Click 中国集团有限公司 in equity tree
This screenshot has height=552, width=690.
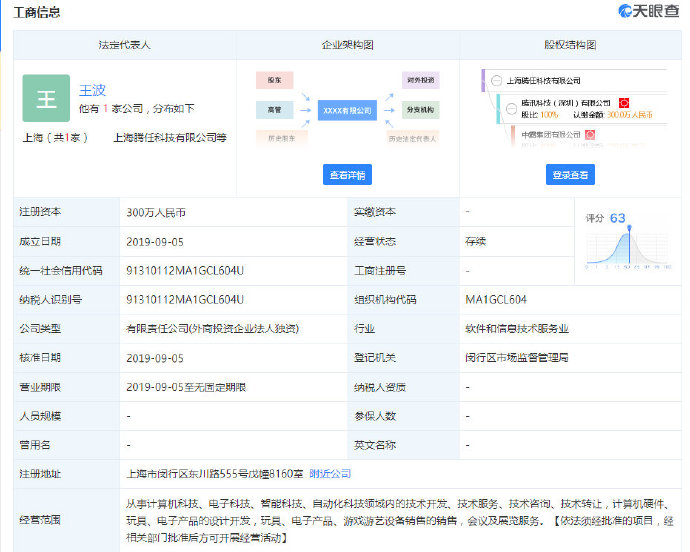coord(551,135)
